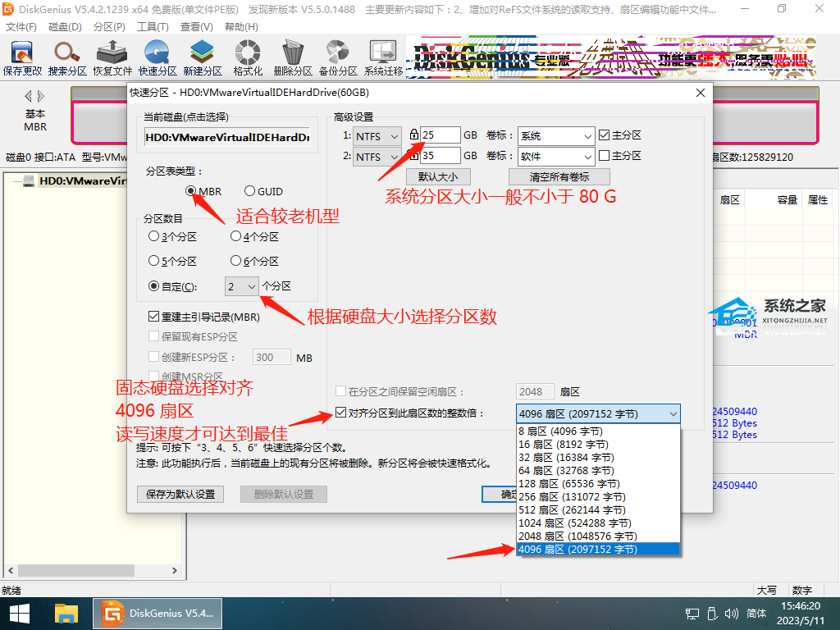Click the DiskGenius taskbar button
Viewport: 840px width, 630px height.
[x=157, y=614]
